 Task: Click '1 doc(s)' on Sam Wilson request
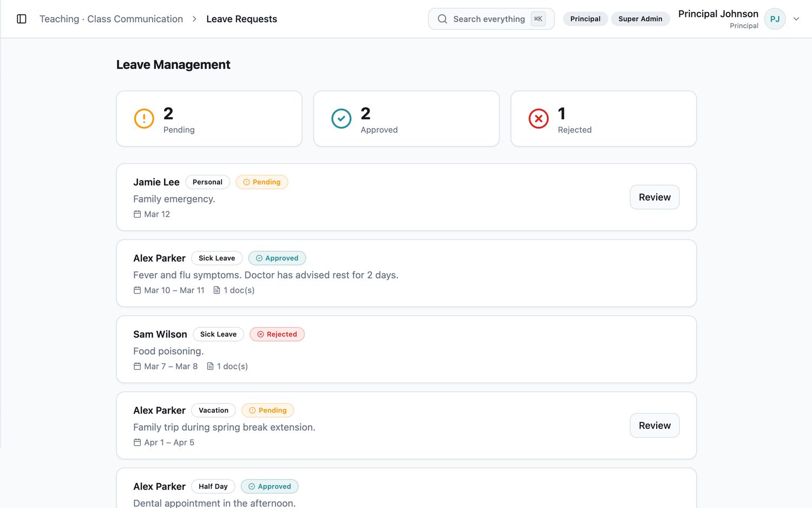[x=232, y=366]
